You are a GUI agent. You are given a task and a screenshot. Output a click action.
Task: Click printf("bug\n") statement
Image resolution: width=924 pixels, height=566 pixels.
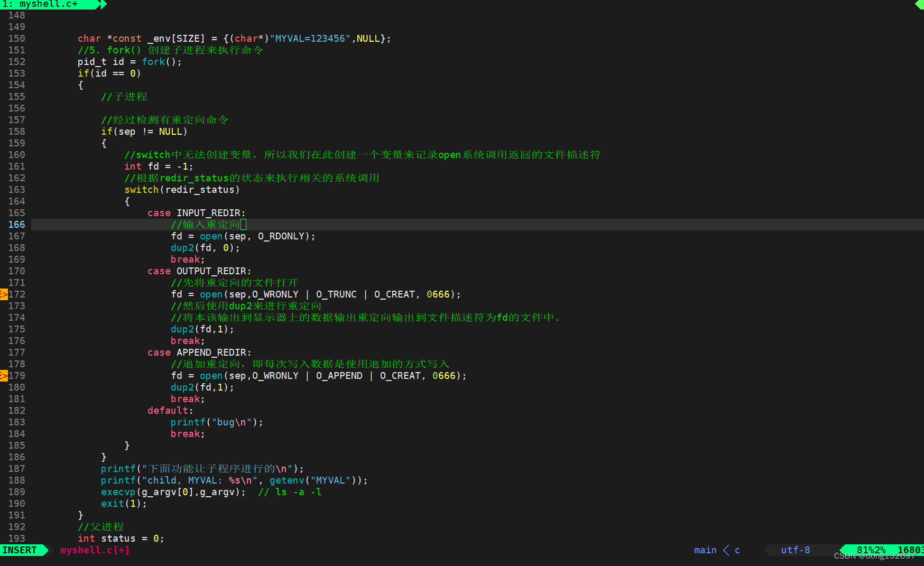coord(217,422)
